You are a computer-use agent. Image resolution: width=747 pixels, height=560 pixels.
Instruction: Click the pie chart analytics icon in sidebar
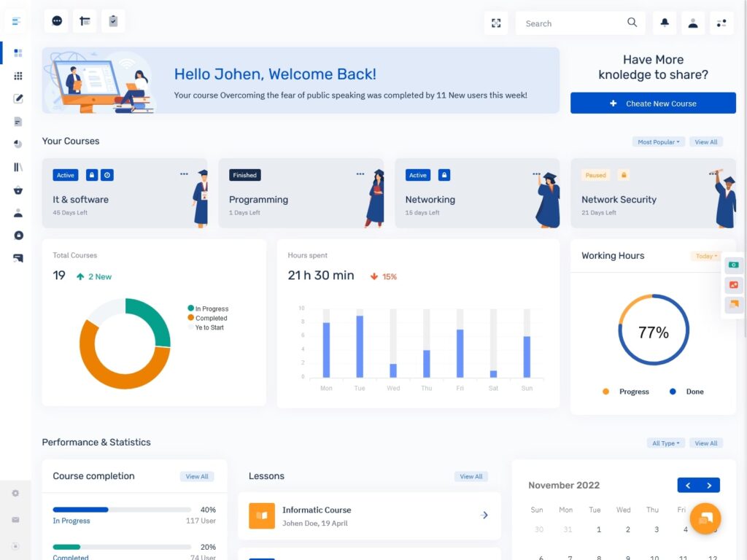[x=17, y=143]
